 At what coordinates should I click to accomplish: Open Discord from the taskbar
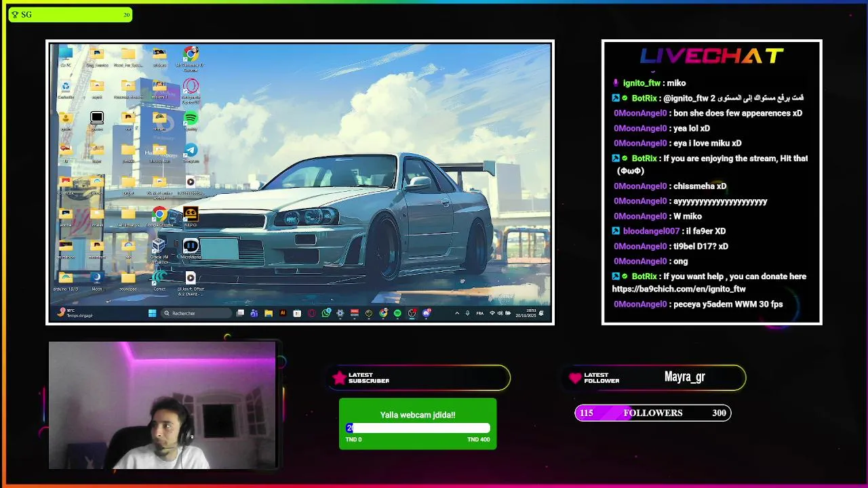pyautogui.click(x=427, y=313)
